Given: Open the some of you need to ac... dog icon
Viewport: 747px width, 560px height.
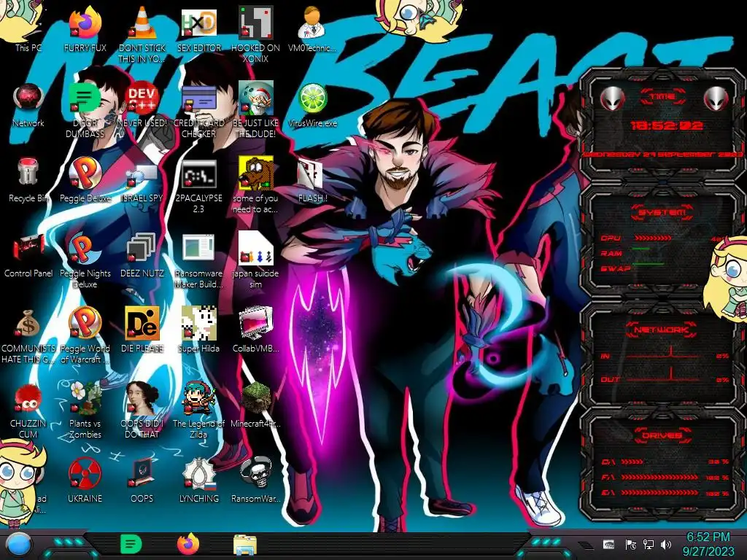Looking at the screenshot, I should (255, 186).
